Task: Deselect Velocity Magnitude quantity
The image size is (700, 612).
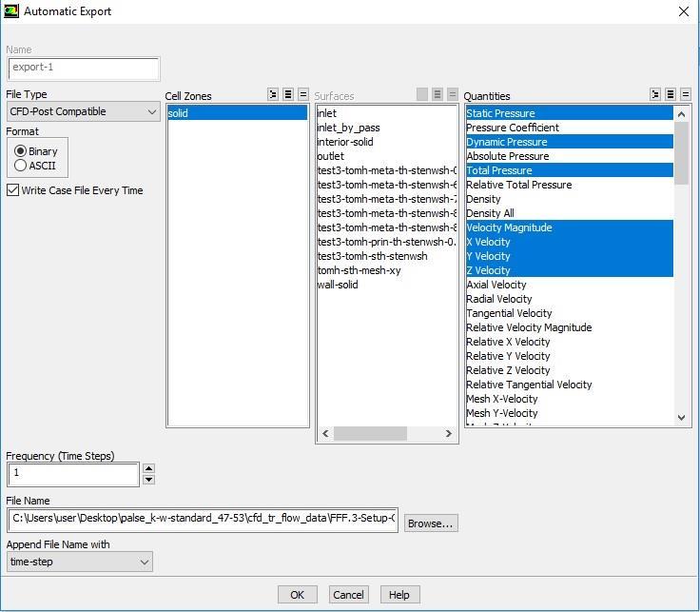Action: (x=570, y=227)
